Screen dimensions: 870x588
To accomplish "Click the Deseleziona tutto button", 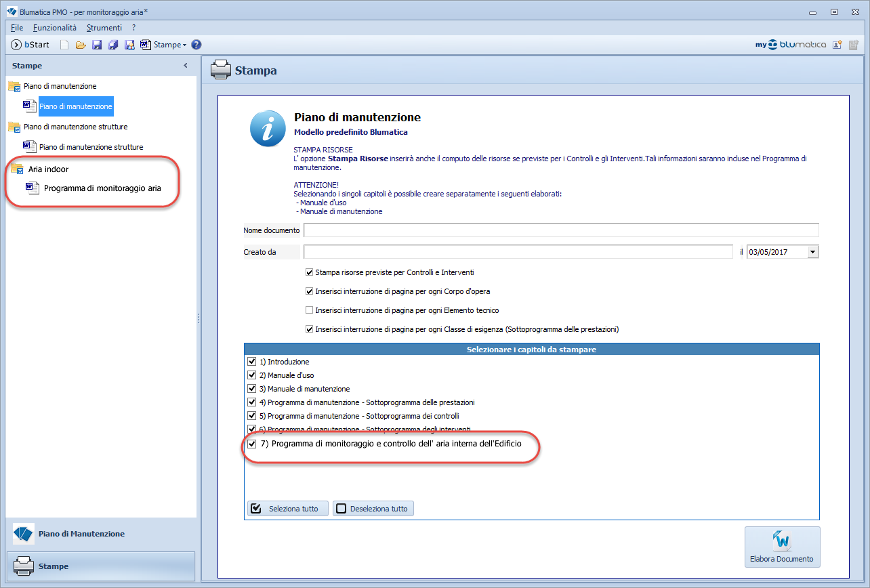I will click(x=373, y=509).
